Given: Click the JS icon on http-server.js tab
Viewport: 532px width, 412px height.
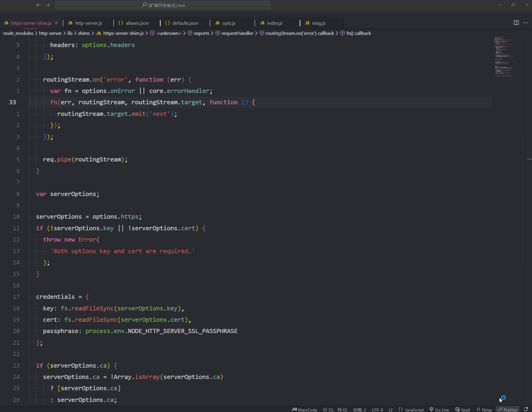Looking at the screenshot, I should coord(70,23).
